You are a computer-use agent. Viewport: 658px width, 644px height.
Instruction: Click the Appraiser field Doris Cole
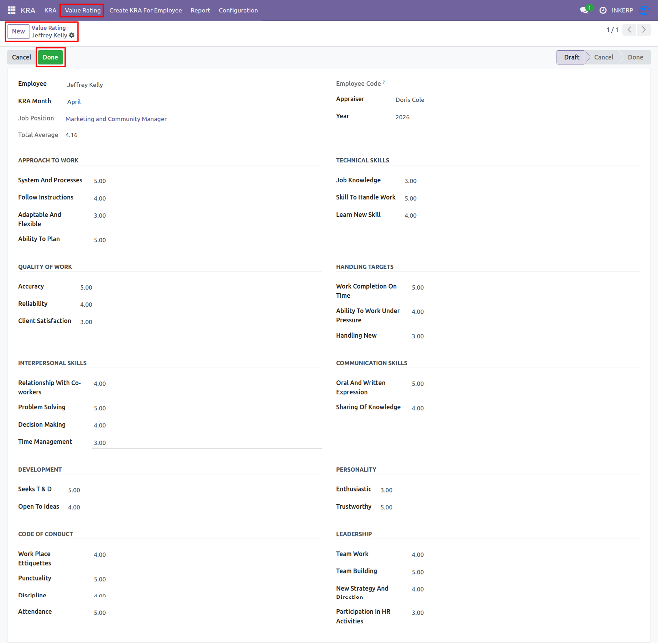[517, 100]
